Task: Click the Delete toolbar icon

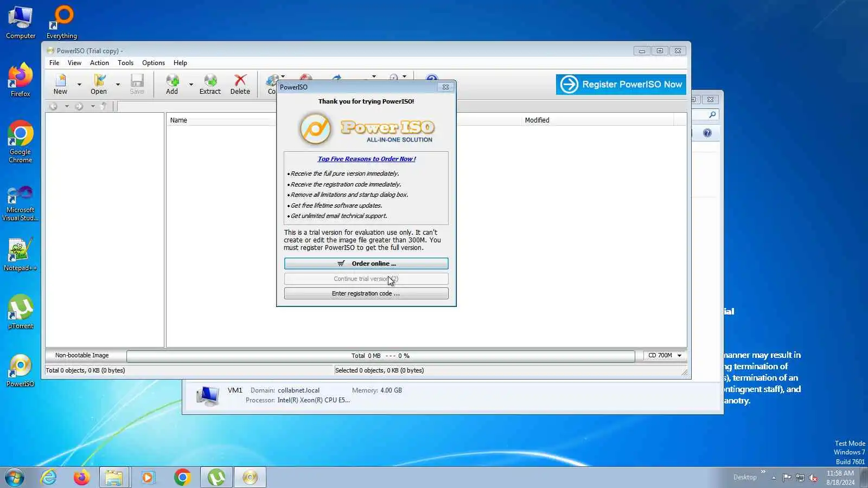Action: (x=240, y=84)
